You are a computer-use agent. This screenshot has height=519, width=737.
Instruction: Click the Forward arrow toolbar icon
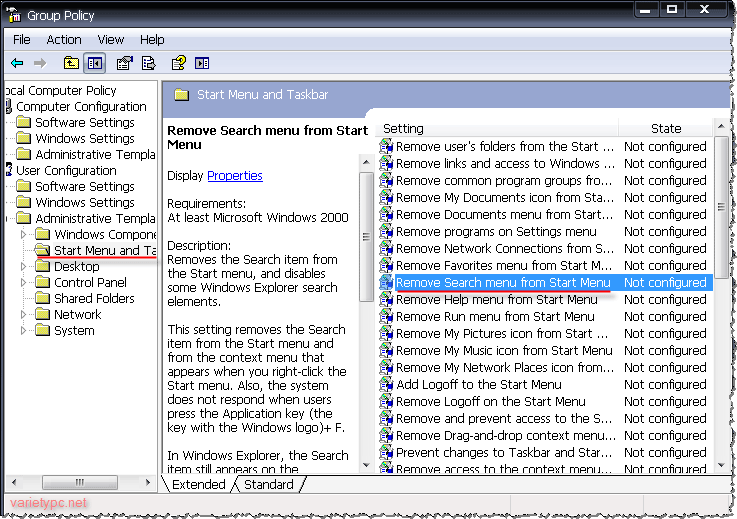(x=40, y=63)
